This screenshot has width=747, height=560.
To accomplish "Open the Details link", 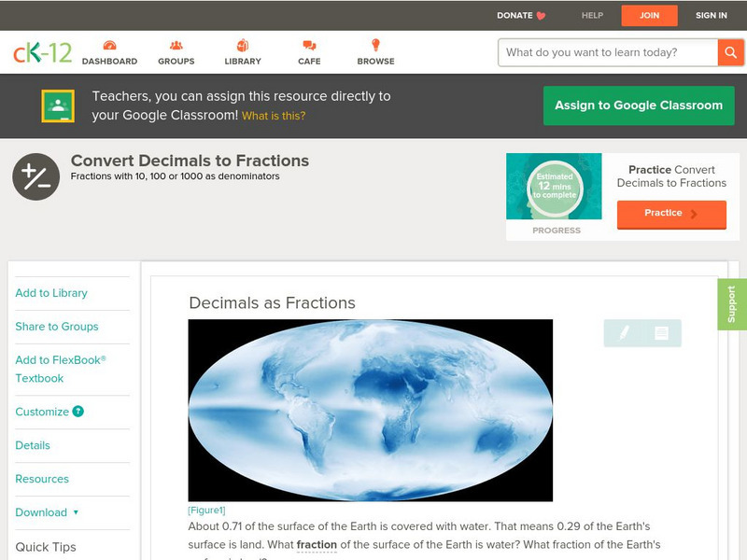I will pos(33,445).
